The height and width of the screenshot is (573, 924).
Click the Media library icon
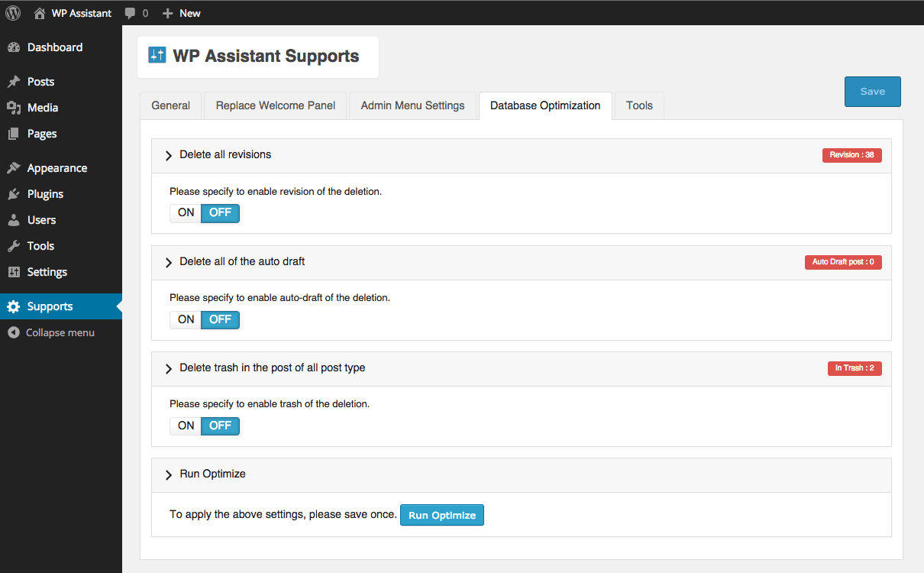point(14,108)
